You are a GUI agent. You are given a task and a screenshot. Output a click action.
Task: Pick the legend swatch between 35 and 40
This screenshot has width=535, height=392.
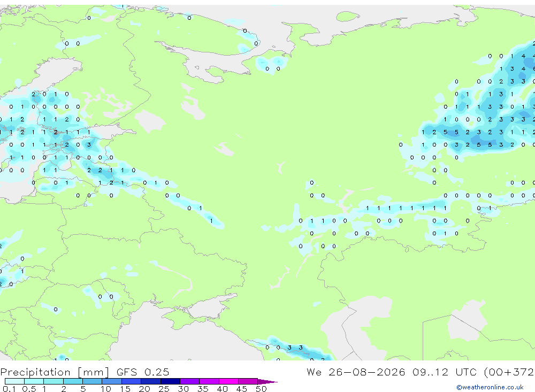[209, 381]
